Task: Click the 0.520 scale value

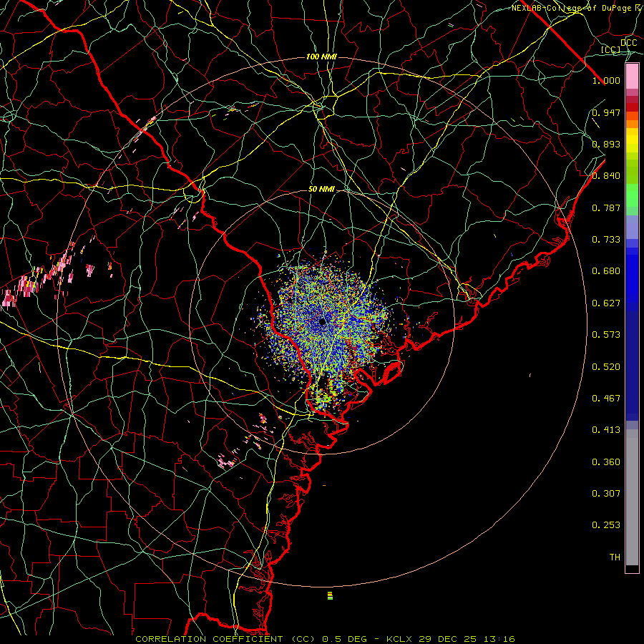Action: tap(606, 367)
